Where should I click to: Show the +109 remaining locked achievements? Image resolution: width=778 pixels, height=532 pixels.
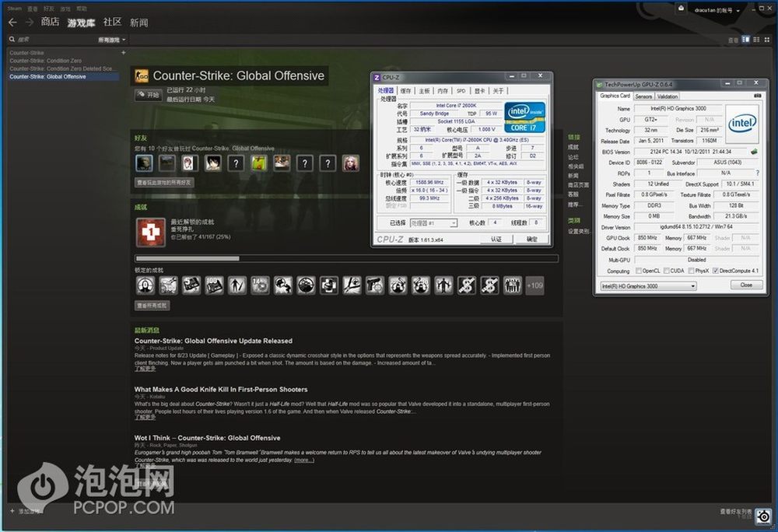point(534,285)
